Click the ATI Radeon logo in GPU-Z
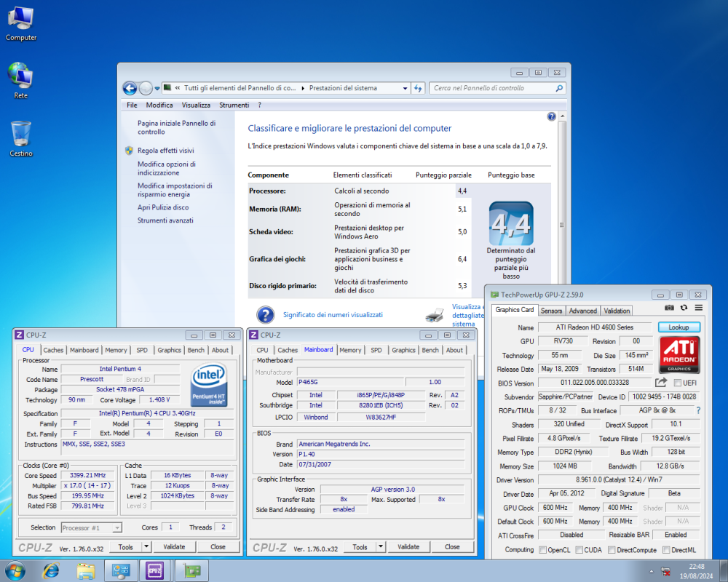This screenshot has width=728, height=582. point(680,351)
